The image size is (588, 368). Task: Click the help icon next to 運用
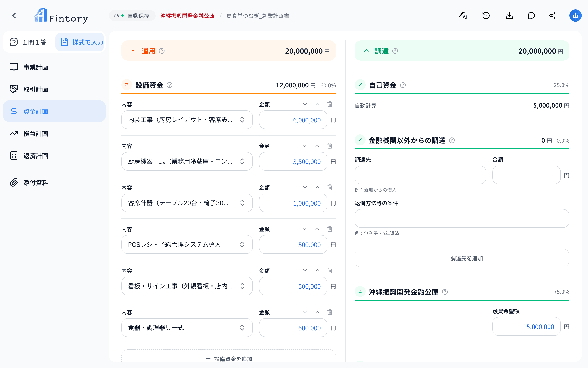[162, 51]
